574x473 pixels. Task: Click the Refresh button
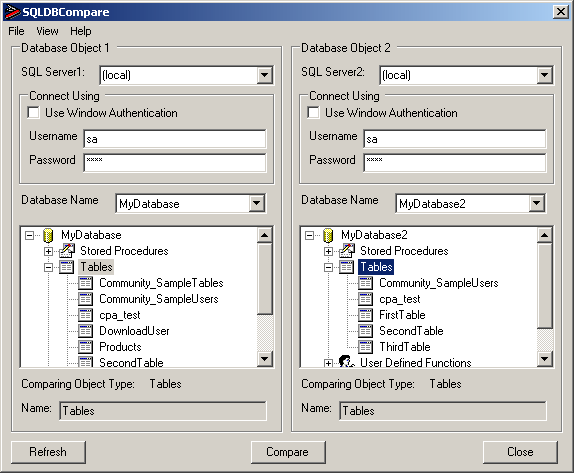pyautogui.click(x=48, y=452)
